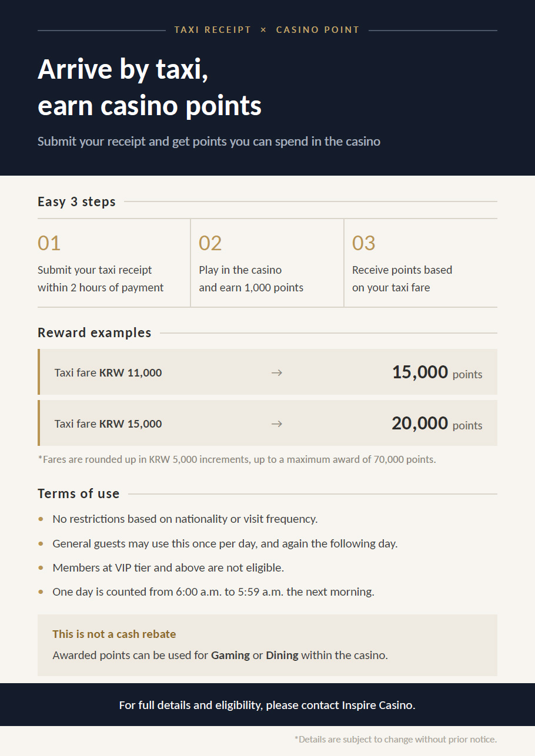
Task: Select the CASINO POINT header label
Action: pos(317,30)
